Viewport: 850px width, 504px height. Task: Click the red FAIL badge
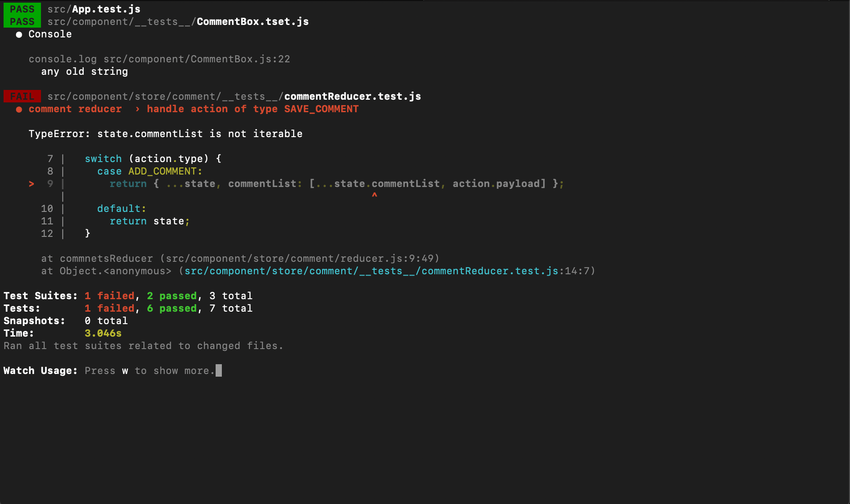tap(22, 96)
